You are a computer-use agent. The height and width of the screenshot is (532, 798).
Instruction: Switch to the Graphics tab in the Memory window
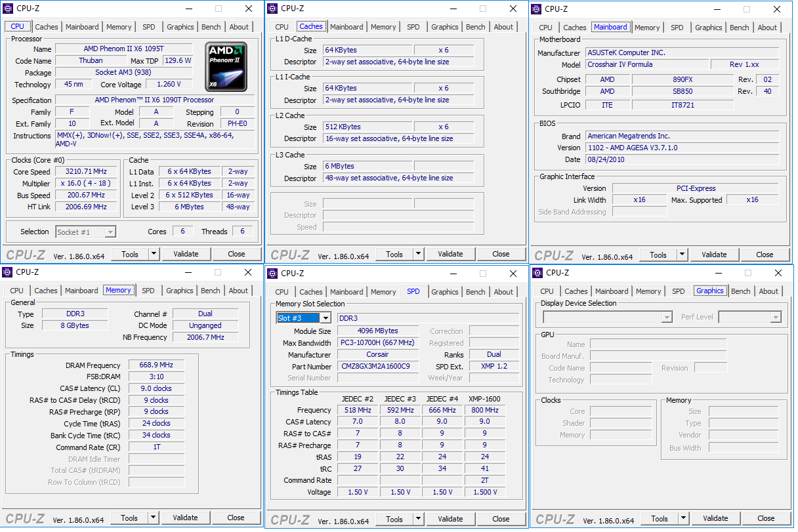180,291
